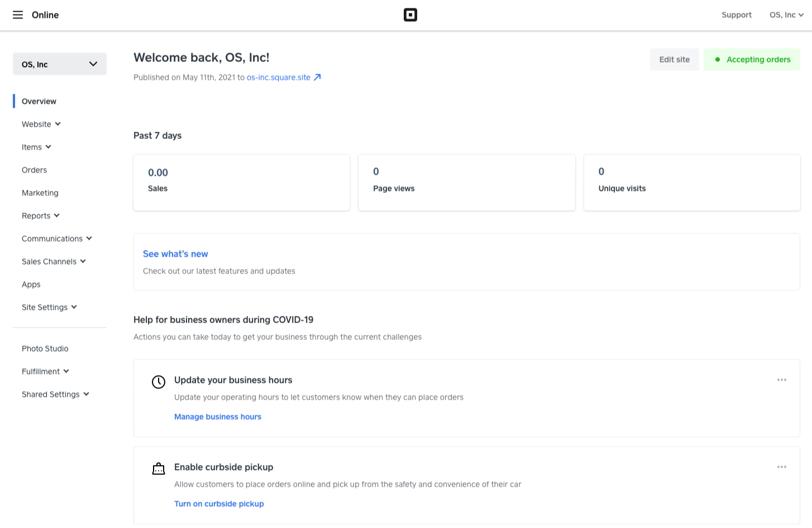The width and height of the screenshot is (812, 528).
Task: Click the Edit site button
Action: (x=675, y=60)
